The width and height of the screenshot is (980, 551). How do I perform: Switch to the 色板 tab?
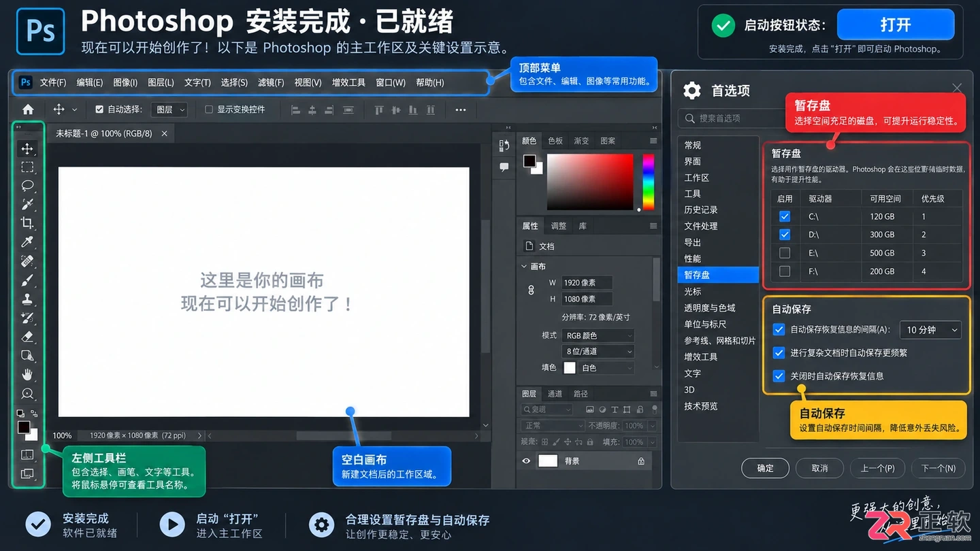[555, 141]
